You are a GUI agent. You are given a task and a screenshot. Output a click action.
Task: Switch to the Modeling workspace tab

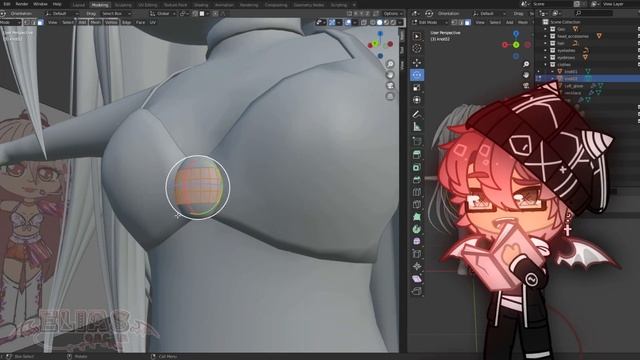tap(100, 5)
